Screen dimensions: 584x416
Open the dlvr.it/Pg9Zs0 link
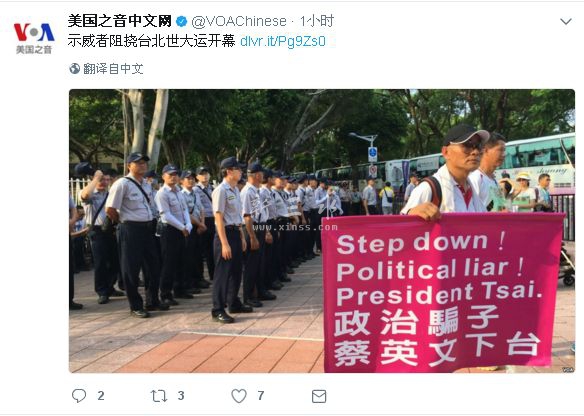[x=283, y=41]
